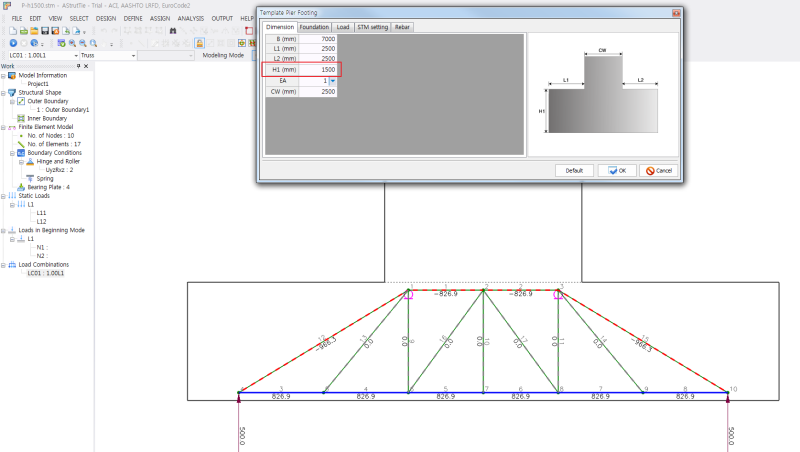Click the blue run analysis play icon
Image resolution: width=800 pixels, height=452 pixels.
click(x=13, y=43)
